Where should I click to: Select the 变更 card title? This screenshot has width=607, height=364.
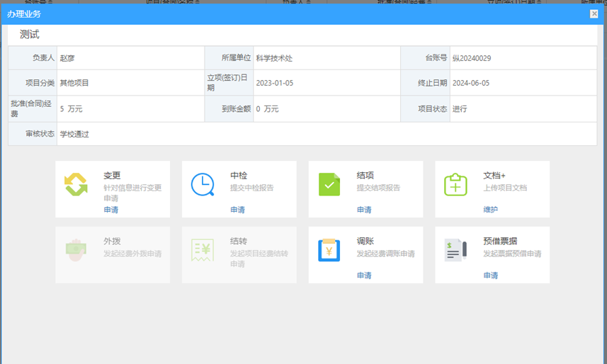click(x=112, y=176)
